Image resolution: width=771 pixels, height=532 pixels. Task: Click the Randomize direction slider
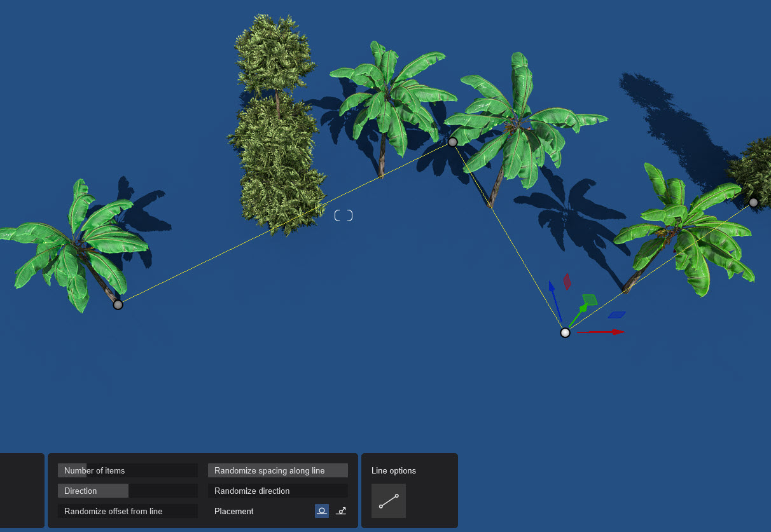pos(277,491)
